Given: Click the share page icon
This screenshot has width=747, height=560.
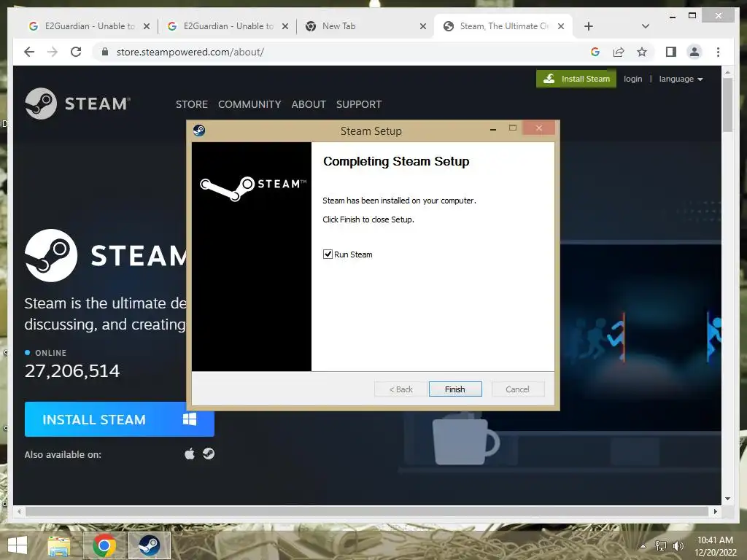Looking at the screenshot, I should [619, 52].
